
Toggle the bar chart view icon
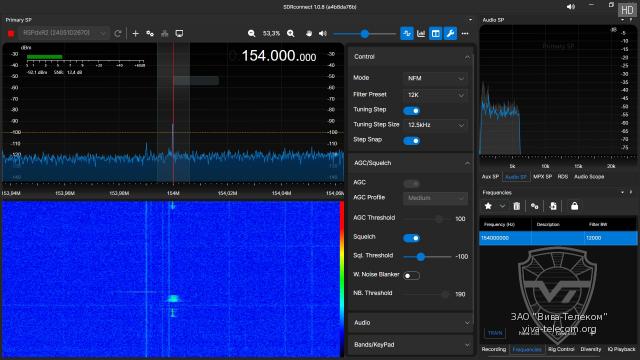[421, 33]
